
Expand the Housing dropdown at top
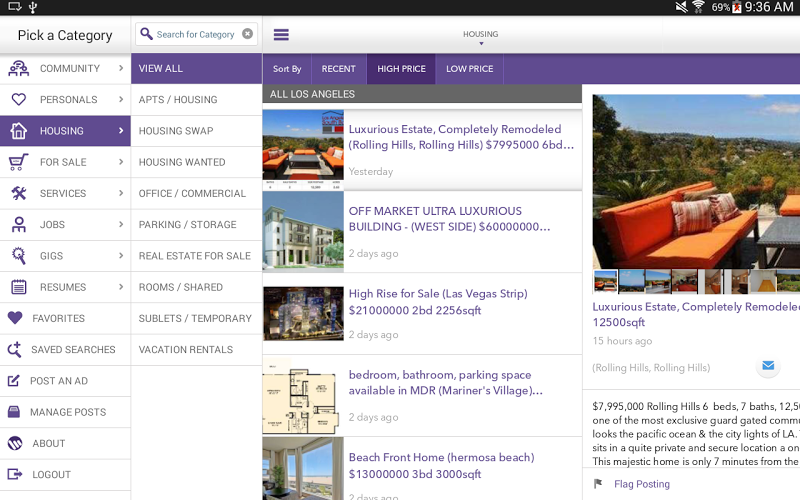pos(480,37)
